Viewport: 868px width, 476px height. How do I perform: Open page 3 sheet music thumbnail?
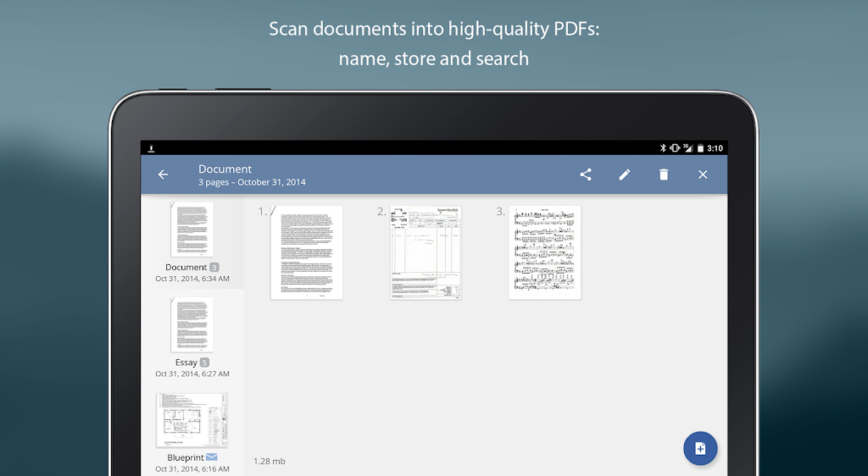(x=545, y=252)
